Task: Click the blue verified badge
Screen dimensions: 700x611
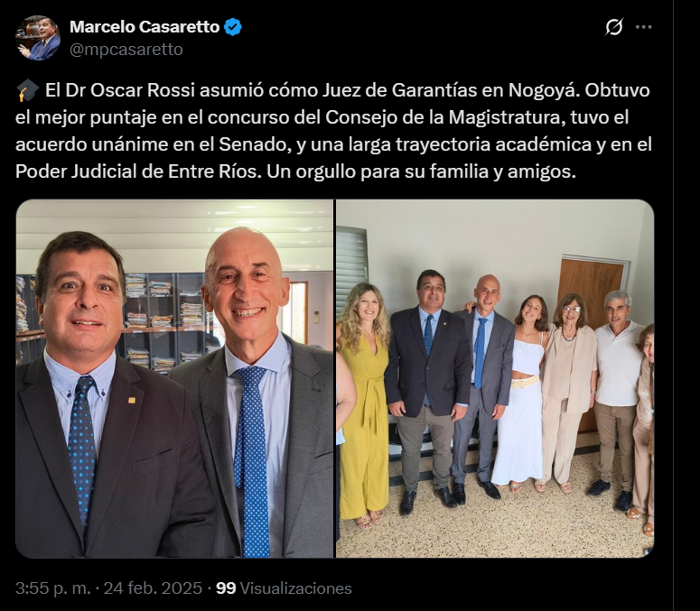Action: click(x=233, y=27)
